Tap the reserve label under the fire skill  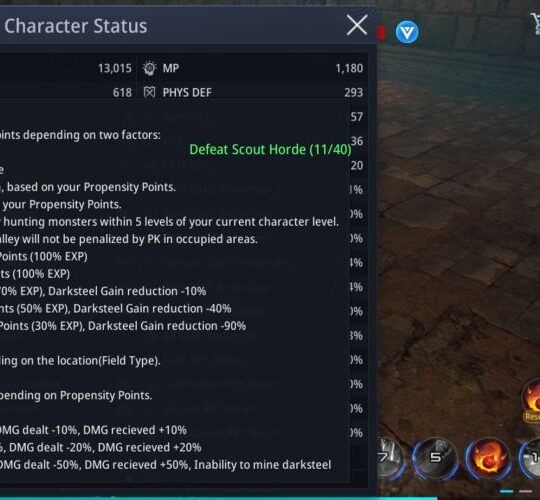(532, 417)
